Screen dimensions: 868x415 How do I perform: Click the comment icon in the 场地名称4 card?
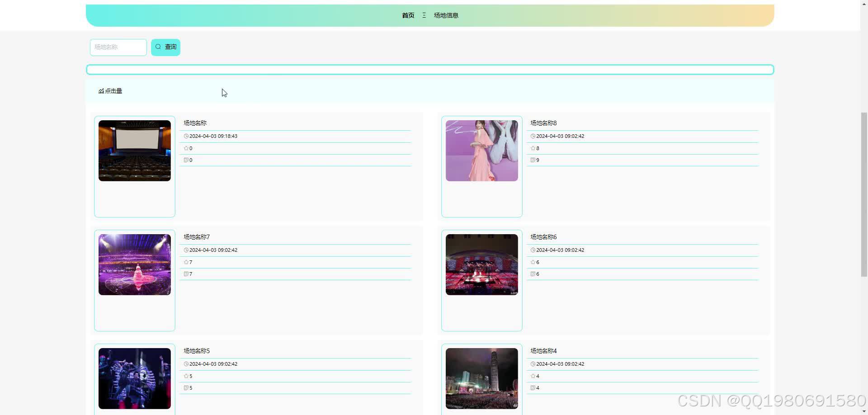533,388
